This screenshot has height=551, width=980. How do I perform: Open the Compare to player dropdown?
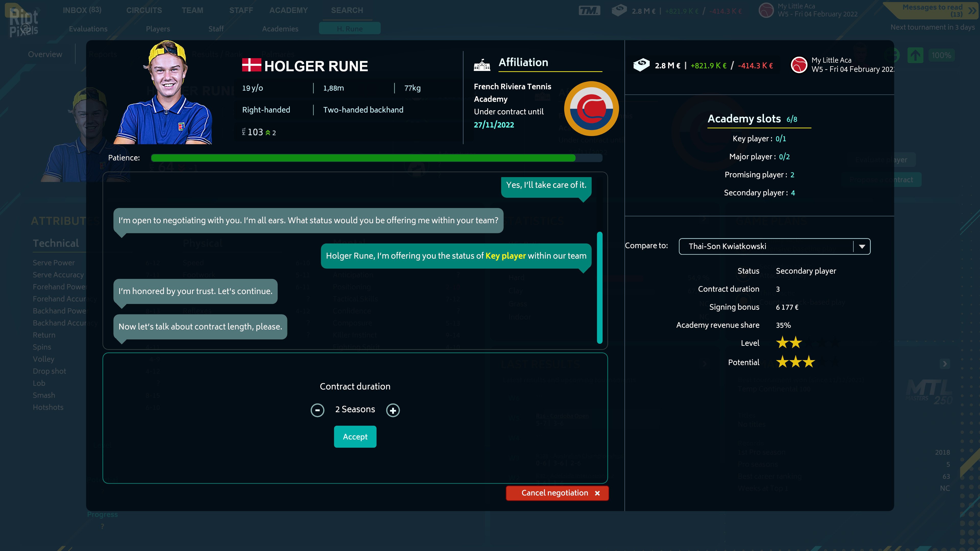coord(862,247)
